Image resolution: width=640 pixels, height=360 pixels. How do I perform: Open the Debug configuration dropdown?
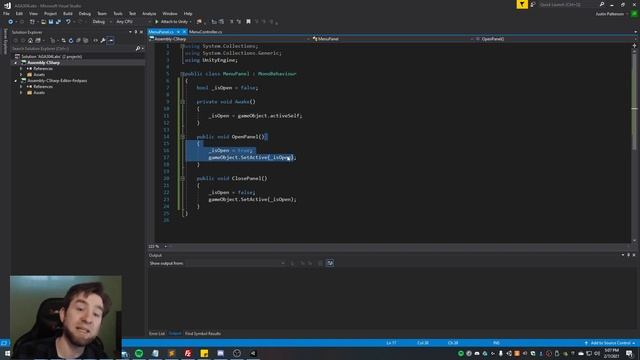click(102, 22)
